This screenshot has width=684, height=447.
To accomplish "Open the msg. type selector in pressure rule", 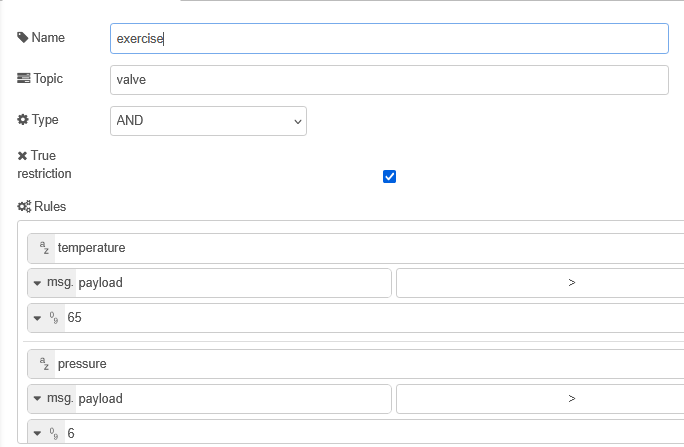I will (51, 399).
